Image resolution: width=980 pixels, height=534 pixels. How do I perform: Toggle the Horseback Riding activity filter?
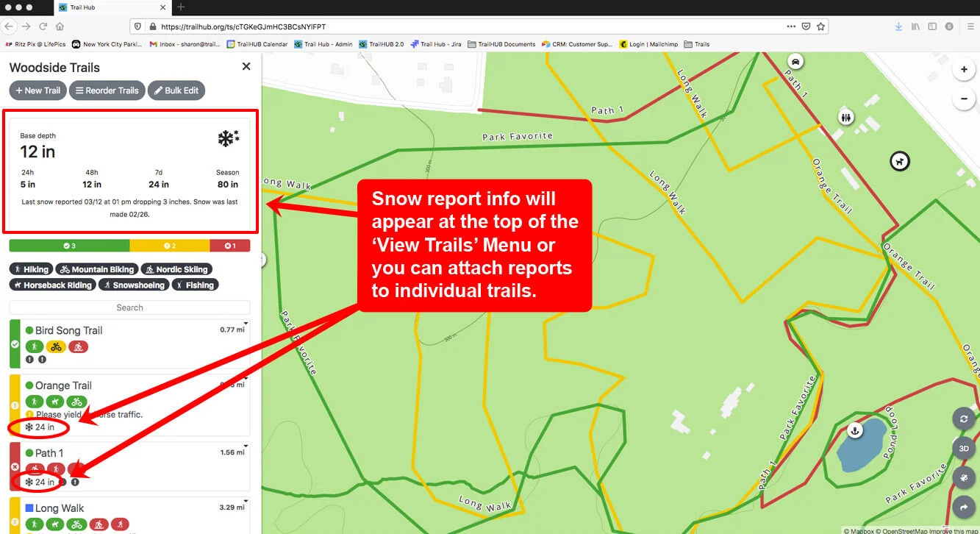[x=53, y=285]
